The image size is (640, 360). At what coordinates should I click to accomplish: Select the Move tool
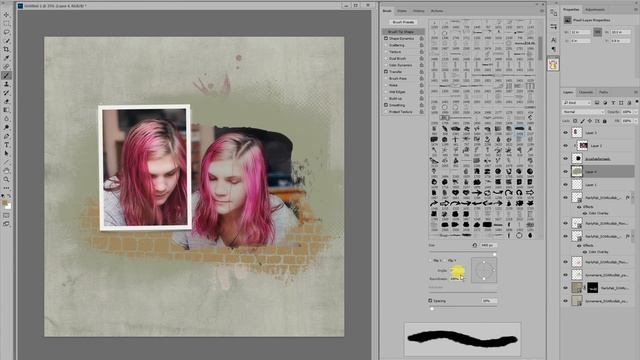coord(6,15)
